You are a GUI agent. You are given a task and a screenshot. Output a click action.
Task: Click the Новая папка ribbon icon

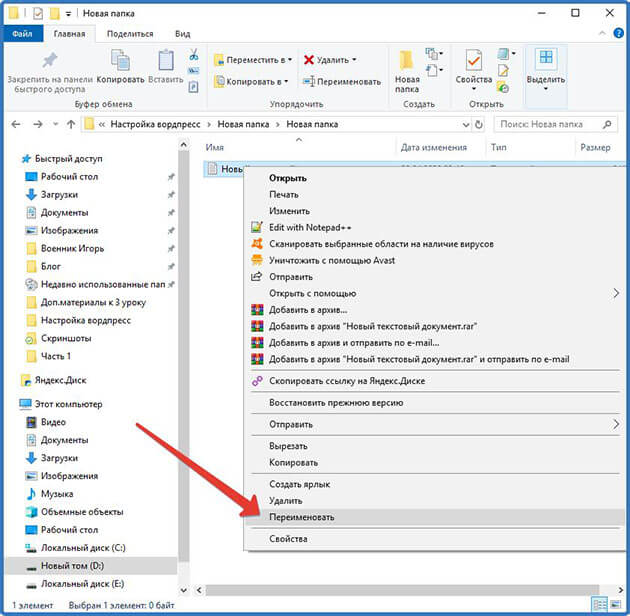point(406,61)
